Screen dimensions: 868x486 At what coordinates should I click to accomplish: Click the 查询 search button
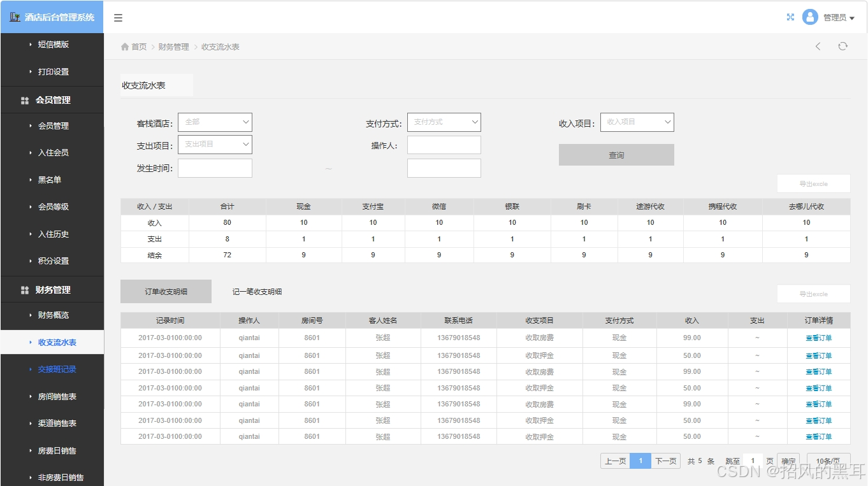616,155
